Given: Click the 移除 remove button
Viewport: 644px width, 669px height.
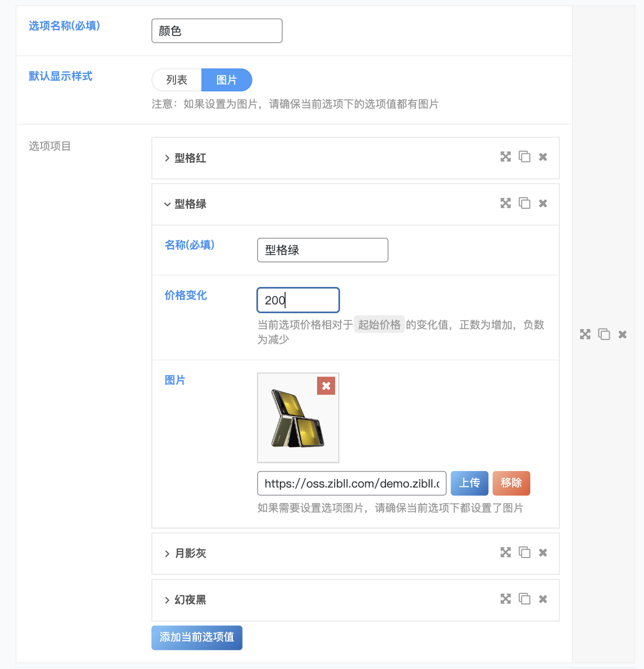Looking at the screenshot, I should [x=511, y=483].
